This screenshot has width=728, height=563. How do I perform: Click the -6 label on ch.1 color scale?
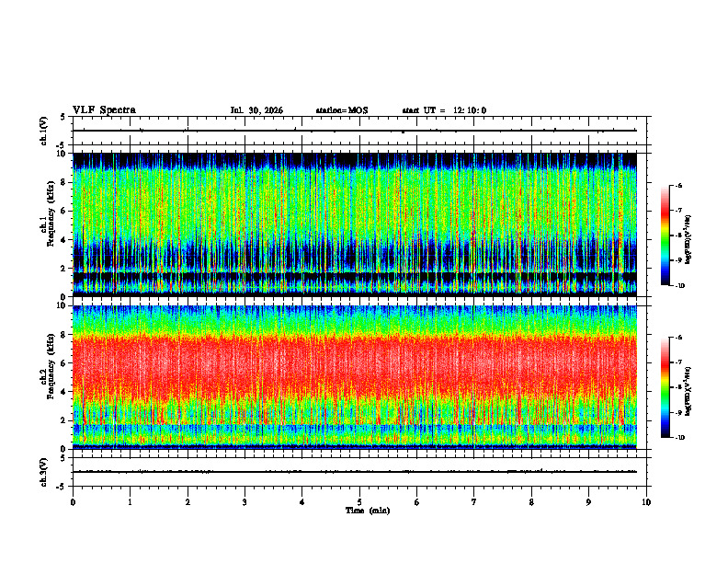coord(678,186)
